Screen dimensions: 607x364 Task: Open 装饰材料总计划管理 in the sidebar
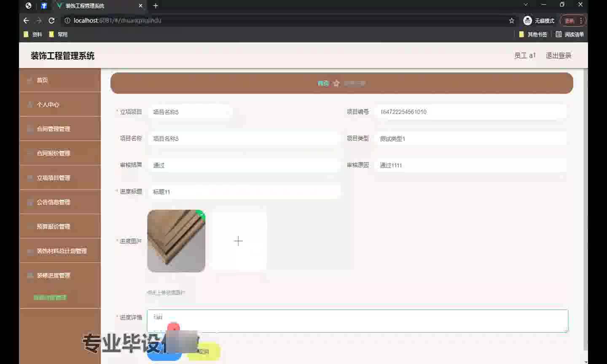tap(60, 251)
